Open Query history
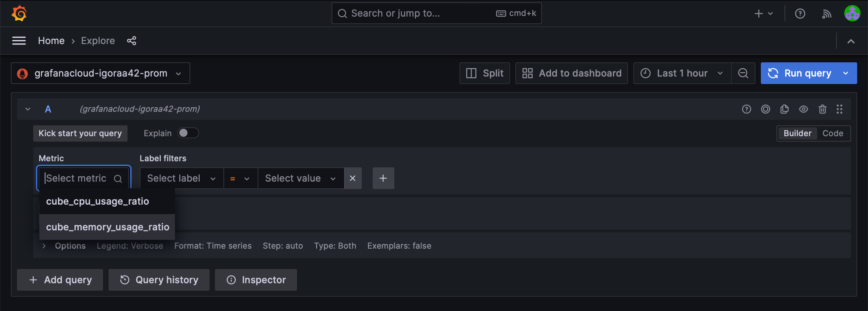The image size is (868, 311). pyautogui.click(x=159, y=280)
